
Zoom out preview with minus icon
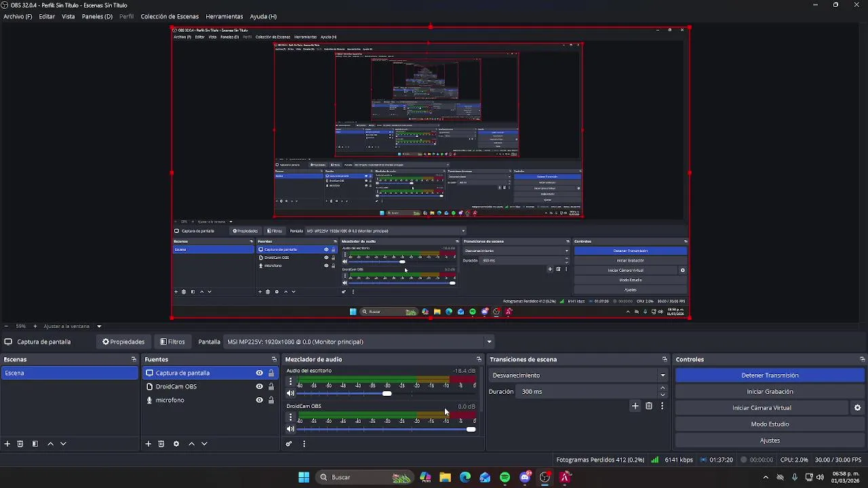[6, 326]
